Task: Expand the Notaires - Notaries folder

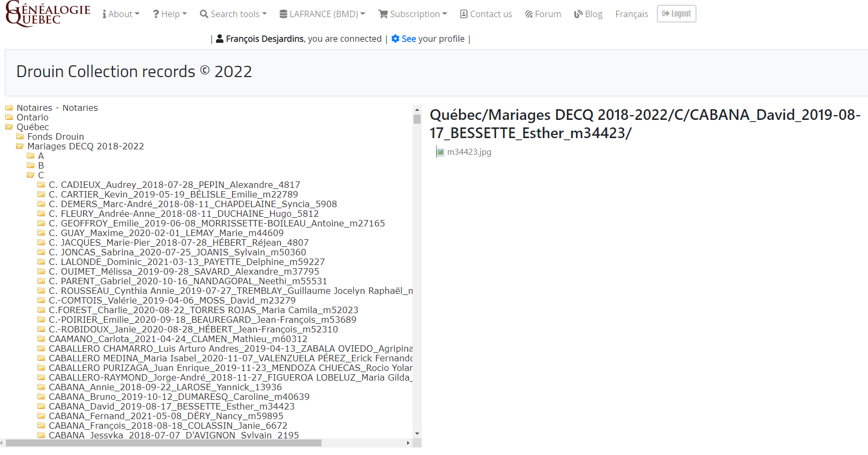Action: 57,108
